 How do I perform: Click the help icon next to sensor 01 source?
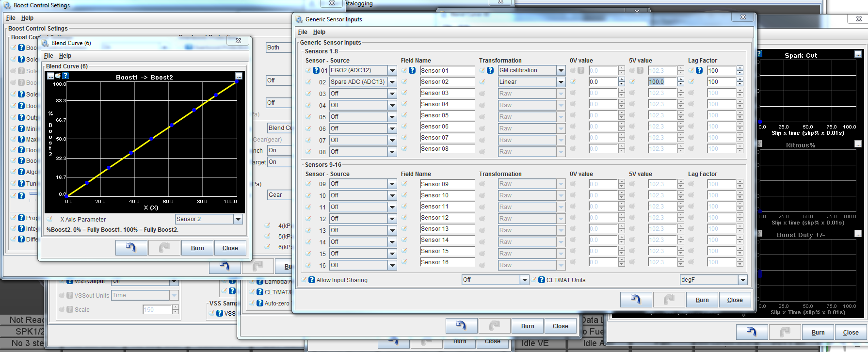click(x=316, y=70)
